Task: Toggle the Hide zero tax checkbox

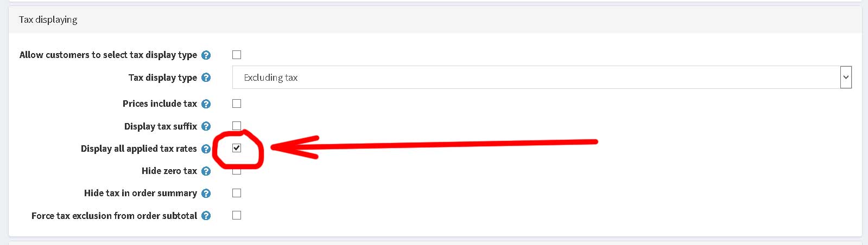Action: pos(237,171)
